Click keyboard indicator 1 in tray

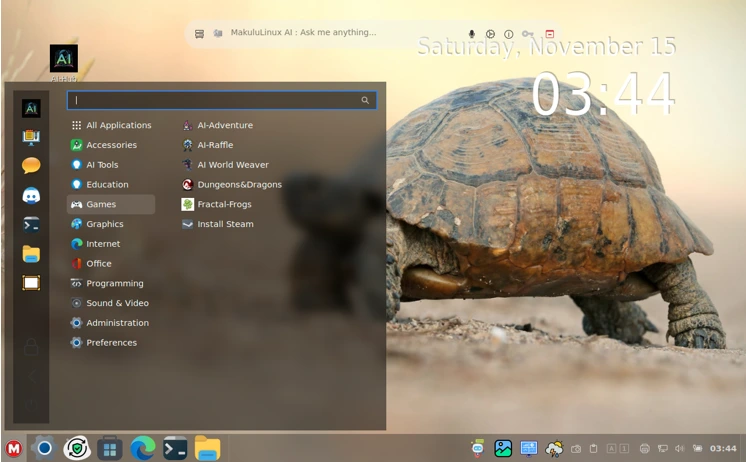(x=624, y=448)
